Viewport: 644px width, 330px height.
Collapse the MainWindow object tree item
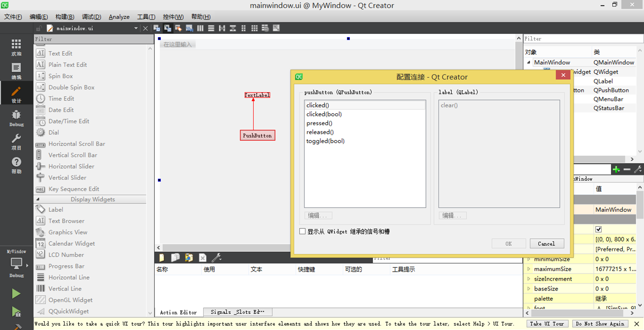pos(528,62)
